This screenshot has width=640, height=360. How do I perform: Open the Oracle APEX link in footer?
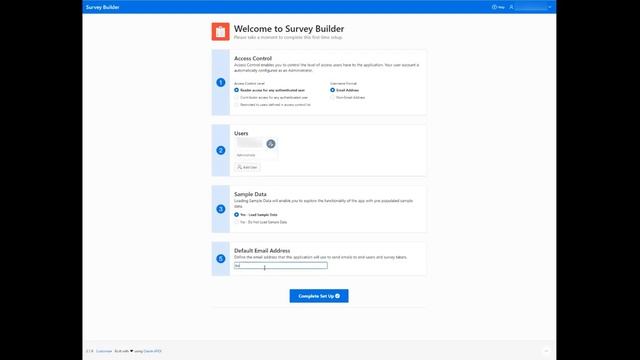[x=153, y=351]
